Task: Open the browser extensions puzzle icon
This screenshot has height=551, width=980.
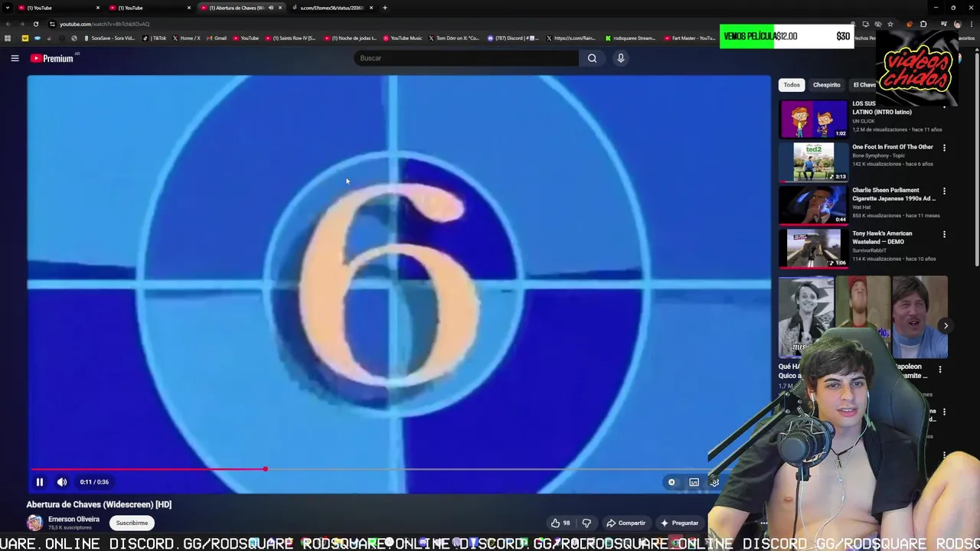Action: (x=923, y=24)
